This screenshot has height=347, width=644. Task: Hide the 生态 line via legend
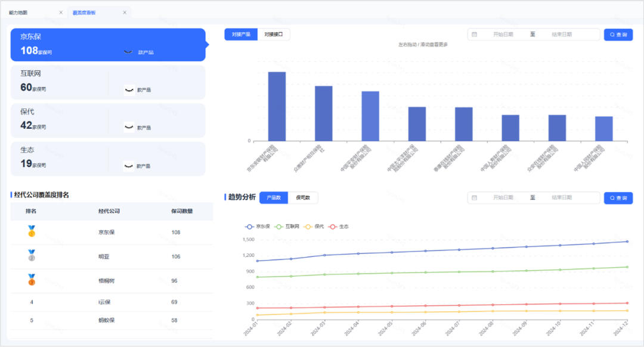[339, 227]
